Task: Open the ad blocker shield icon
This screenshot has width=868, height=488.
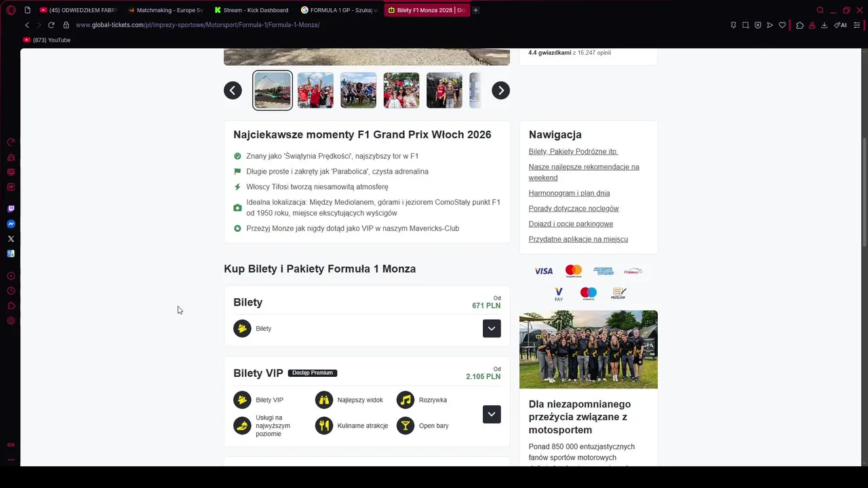Action: [x=757, y=25]
